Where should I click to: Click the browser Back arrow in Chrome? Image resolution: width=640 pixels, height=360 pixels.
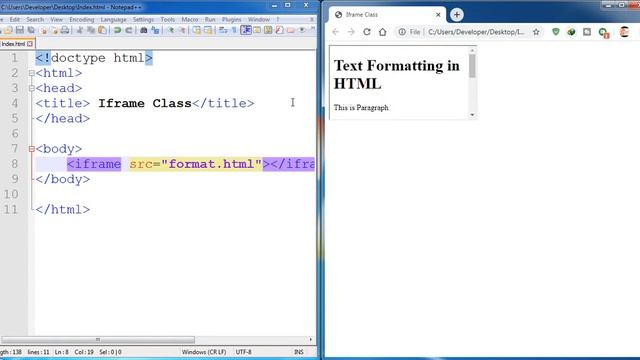coord(336,32)
